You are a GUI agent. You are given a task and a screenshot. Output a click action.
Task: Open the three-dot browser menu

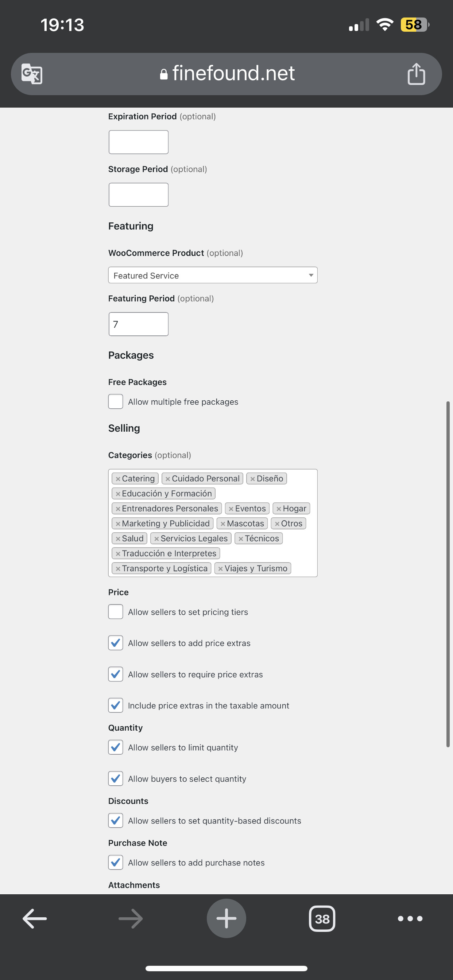(410, 918)
